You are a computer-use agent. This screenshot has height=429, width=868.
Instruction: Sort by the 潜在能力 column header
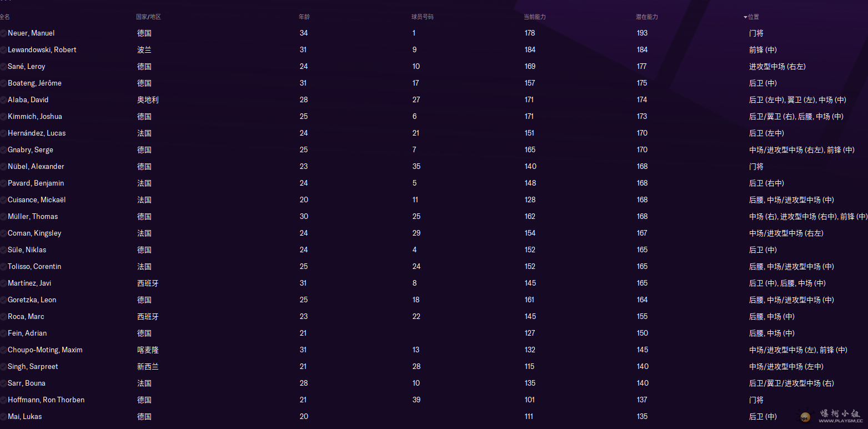point(646,17)
